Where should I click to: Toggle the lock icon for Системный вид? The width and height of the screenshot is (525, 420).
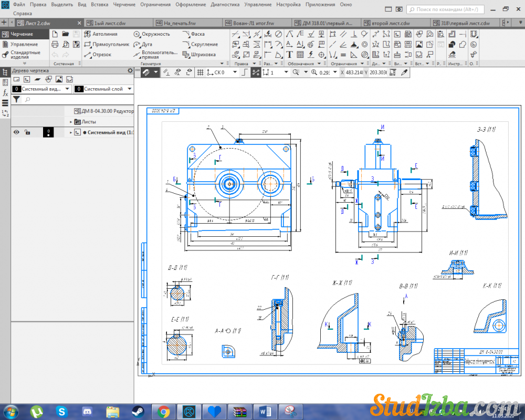tap(27, 132)
